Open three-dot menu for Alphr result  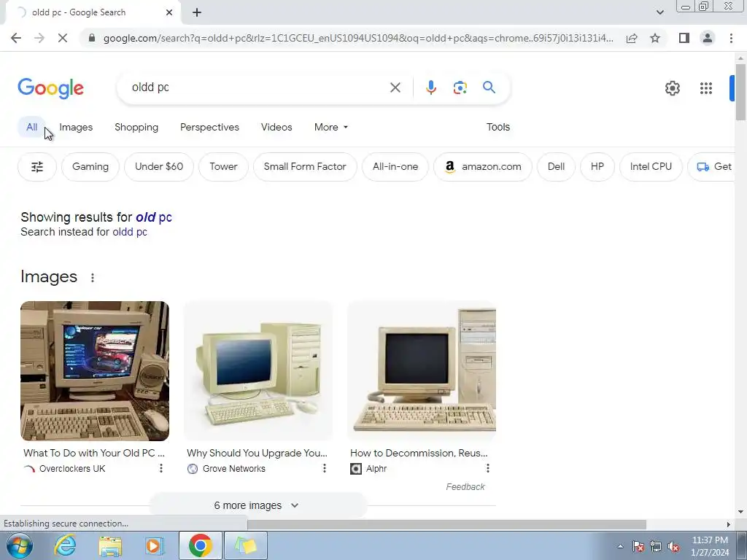click(487, 469)
